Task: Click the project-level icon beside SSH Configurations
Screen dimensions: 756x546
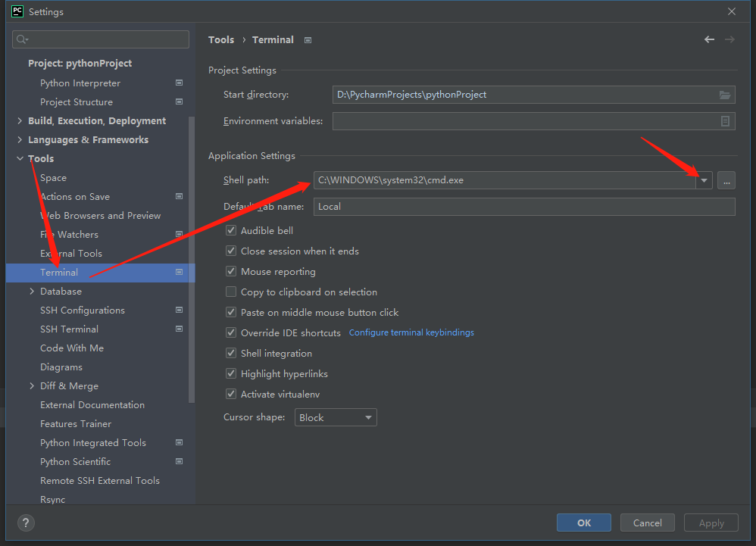Action: 179,310
